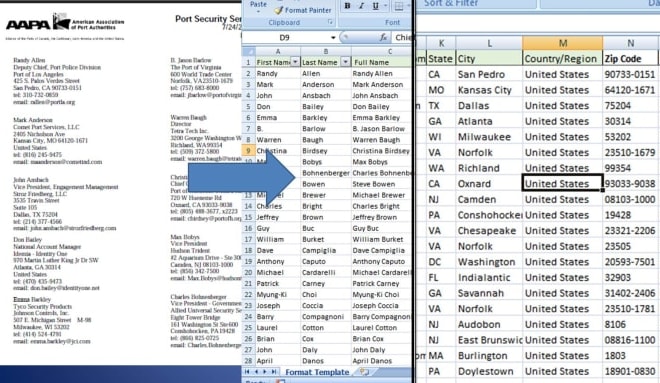The image size is (660, 383).
Task: Select column B header
Action: pyautogui.click(x=325, y=51)
